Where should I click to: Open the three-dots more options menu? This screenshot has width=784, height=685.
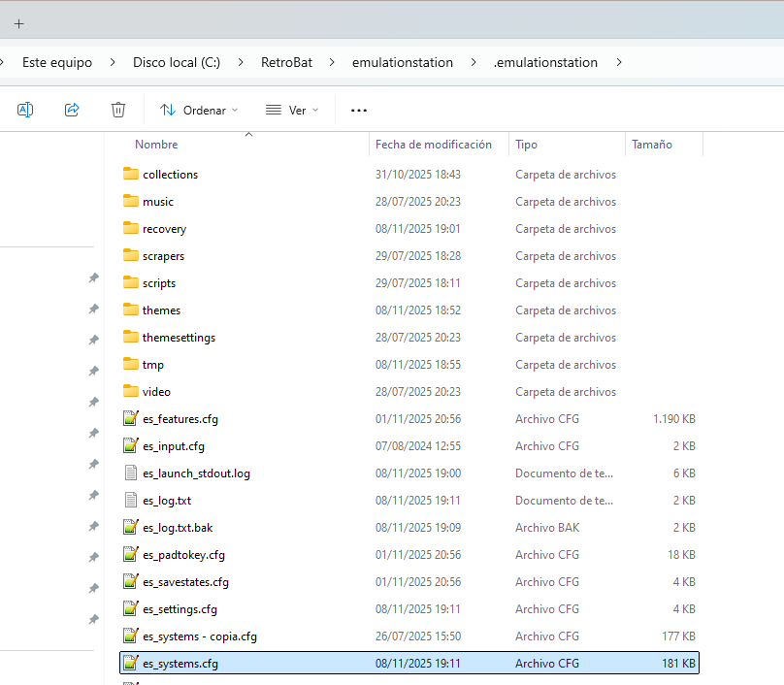coord(359,111)
